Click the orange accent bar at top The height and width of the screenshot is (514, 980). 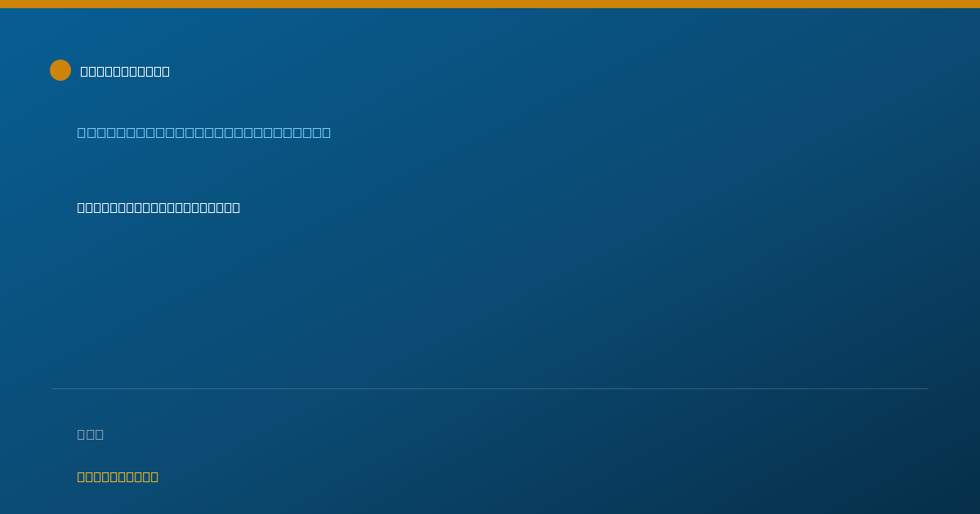(x=490, y=4)
